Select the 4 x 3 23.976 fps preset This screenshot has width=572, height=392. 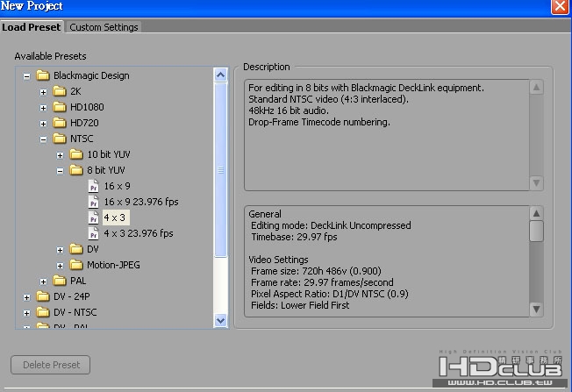139,233
